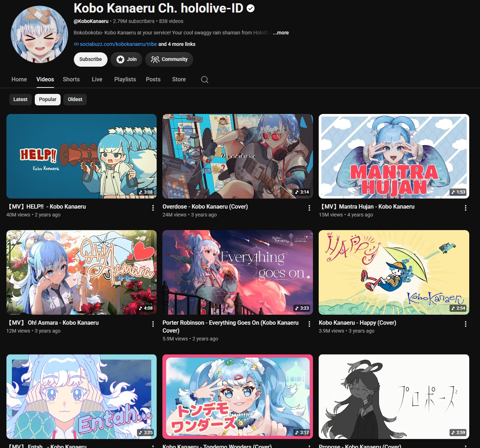Play the HELP!! megaphone thumbnail

(x=81, y=156)
